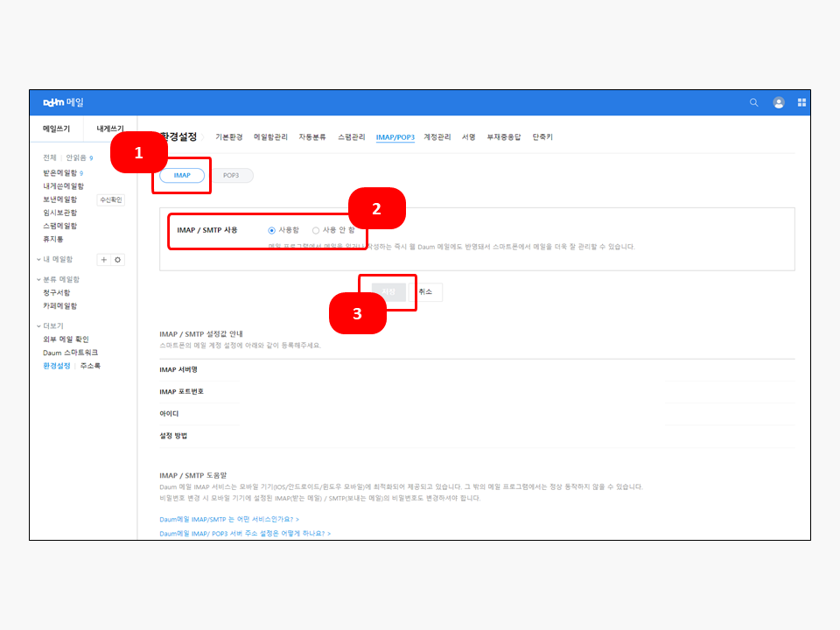Open the services grid icon

coord(801,102)
